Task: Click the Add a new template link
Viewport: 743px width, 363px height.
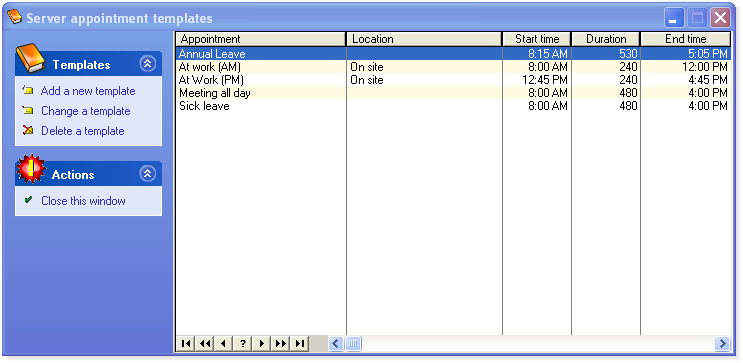Action: [88, 91]
